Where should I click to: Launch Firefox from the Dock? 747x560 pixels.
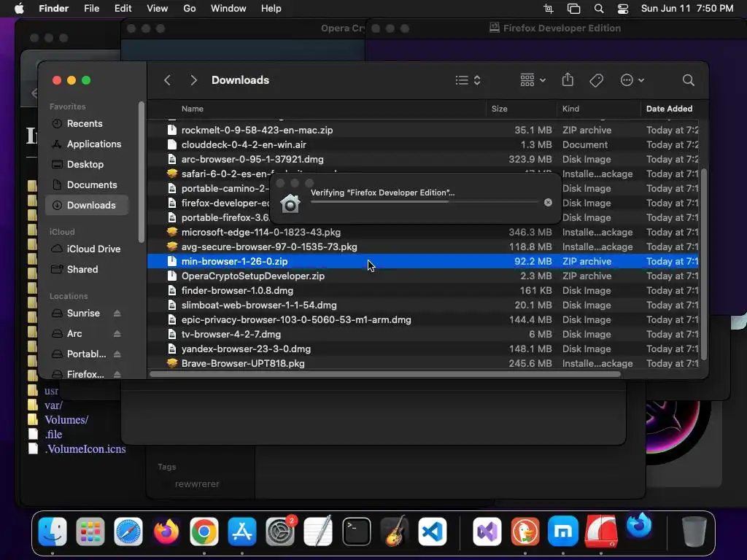click(166, 532)
